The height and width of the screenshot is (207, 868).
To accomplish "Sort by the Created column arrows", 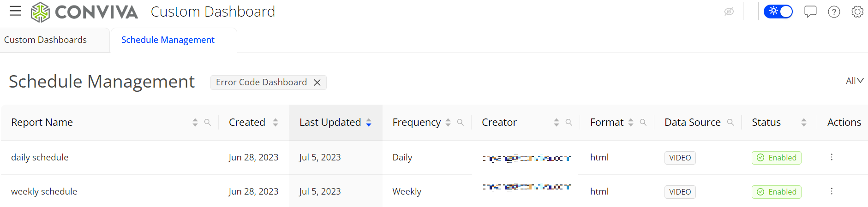I will 275,122.
